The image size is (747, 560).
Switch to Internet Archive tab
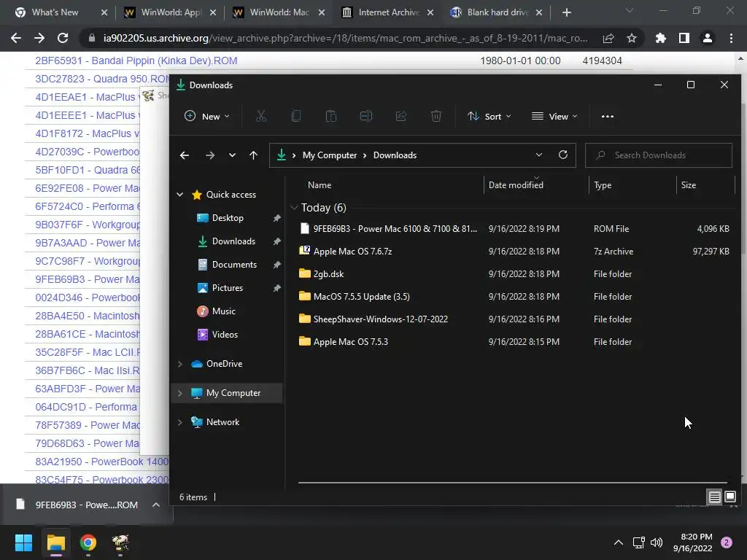(389, 12)
